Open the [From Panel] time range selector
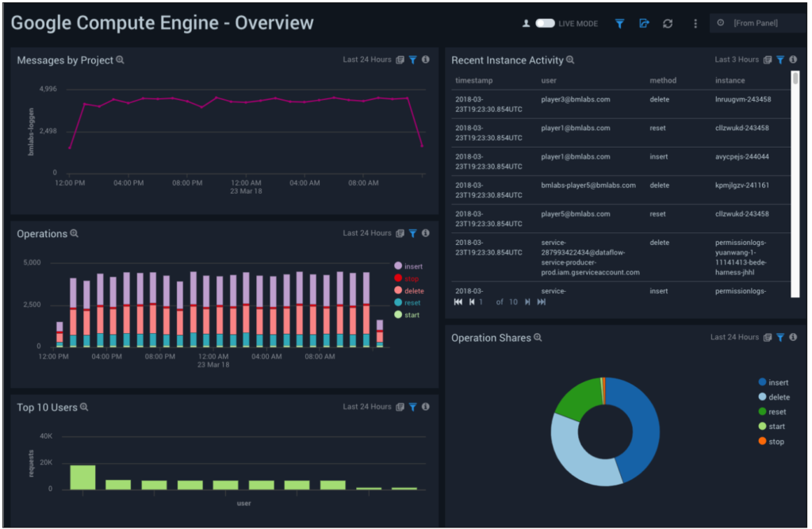Image resolution: width=812 pixels, height=529 pixels. (757, 23)
